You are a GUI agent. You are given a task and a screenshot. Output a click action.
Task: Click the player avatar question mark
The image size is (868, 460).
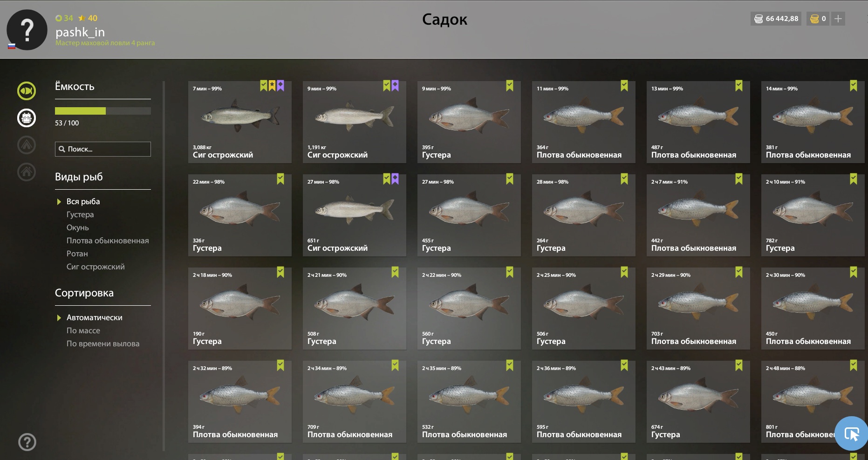point(27,30)
